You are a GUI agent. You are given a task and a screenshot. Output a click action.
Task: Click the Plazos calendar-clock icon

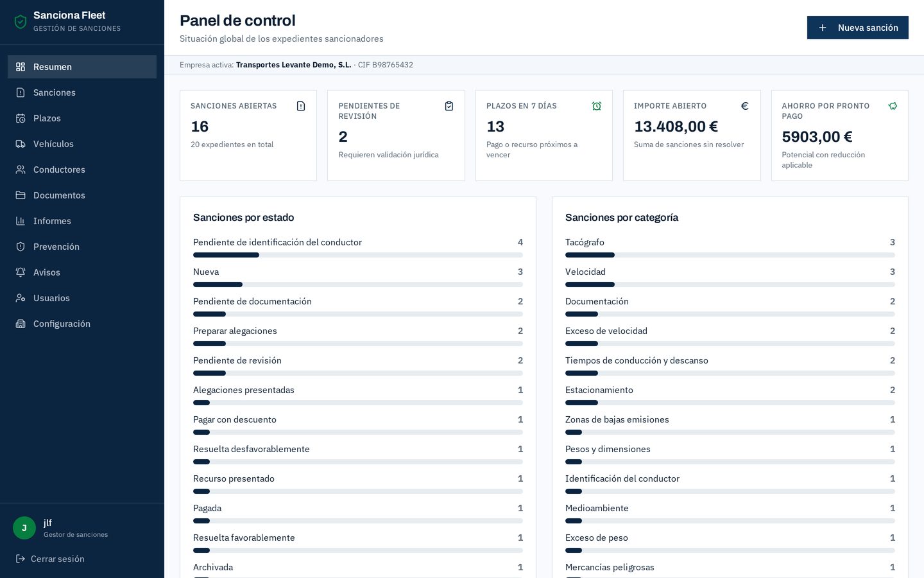[x=21, y=118]
